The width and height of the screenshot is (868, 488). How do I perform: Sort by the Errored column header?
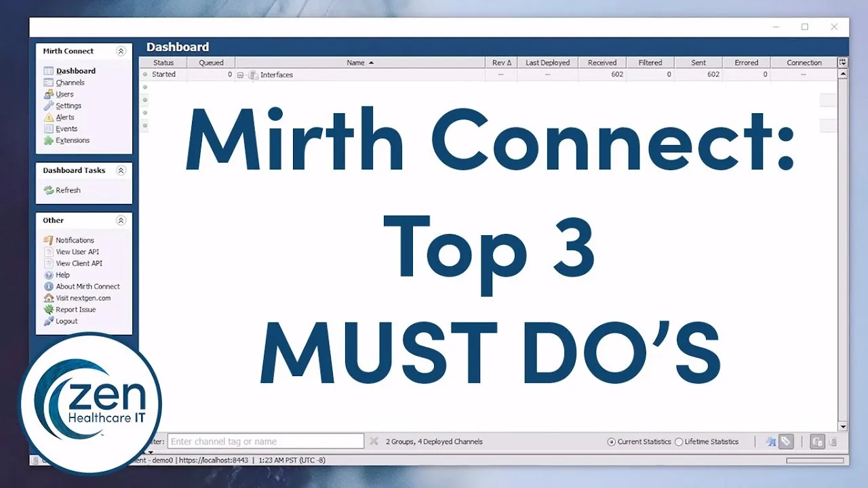click(x=747, y=62)
